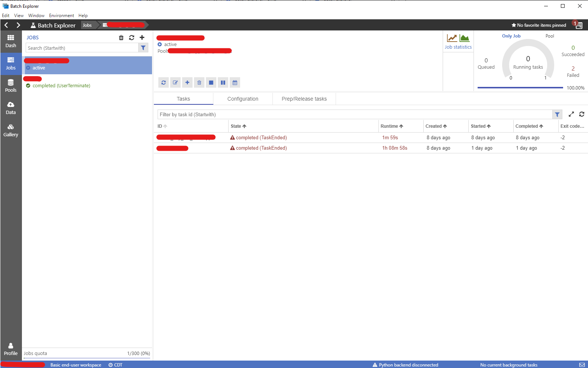Sort tasks by Exit code column
Screen dimensions: 588x368
(x=572, y=126)
